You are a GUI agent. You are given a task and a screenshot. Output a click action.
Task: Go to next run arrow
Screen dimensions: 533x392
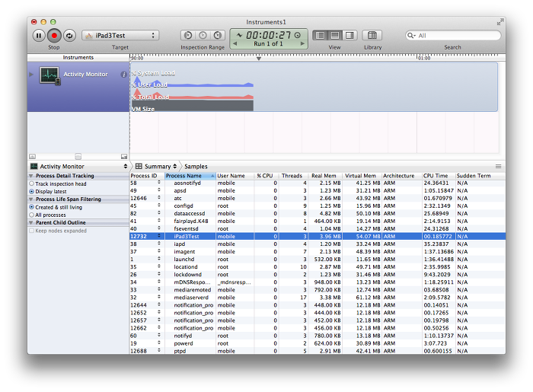pos(302,44)
